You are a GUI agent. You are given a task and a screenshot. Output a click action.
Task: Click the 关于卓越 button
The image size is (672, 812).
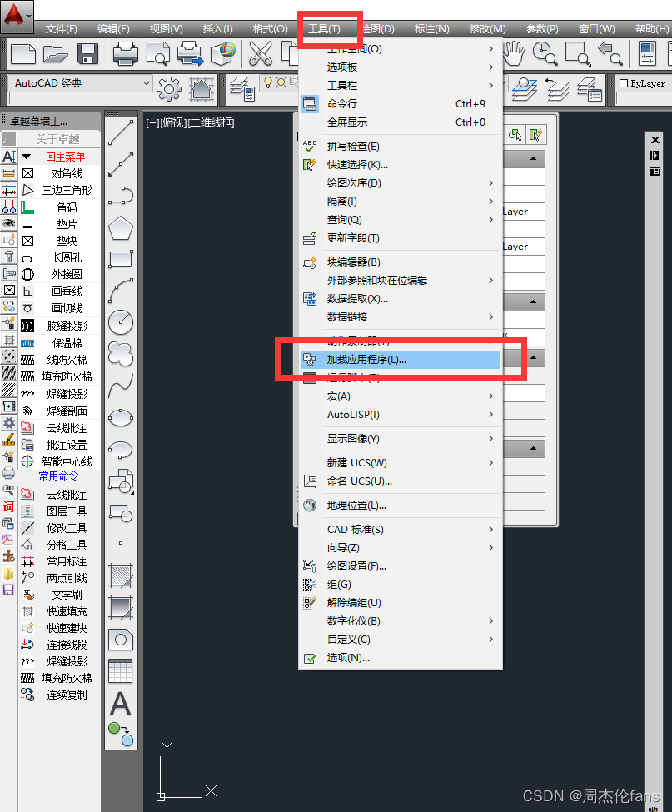[x=57, y=138]
